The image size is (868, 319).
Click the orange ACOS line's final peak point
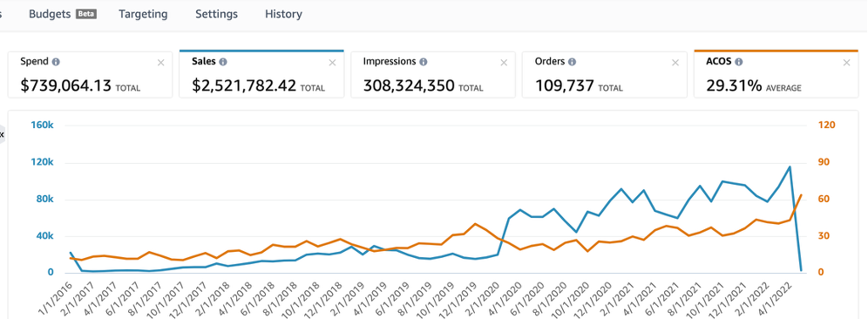click(801, 195)
